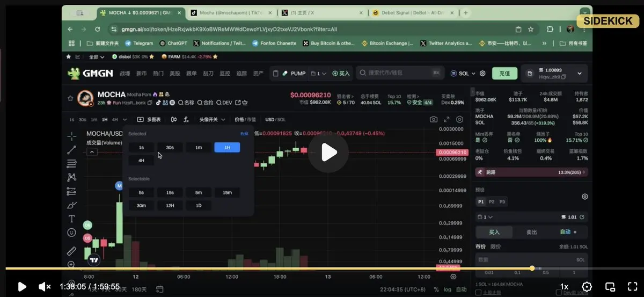Select the P1 preset tab

[481, 201]
